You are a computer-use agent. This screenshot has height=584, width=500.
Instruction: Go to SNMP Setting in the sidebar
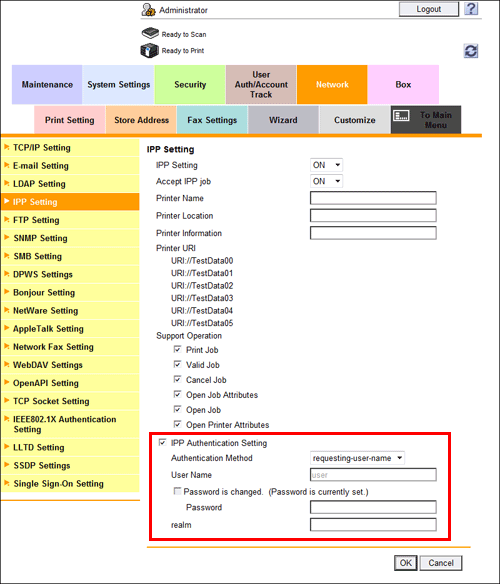pos(70,238)
